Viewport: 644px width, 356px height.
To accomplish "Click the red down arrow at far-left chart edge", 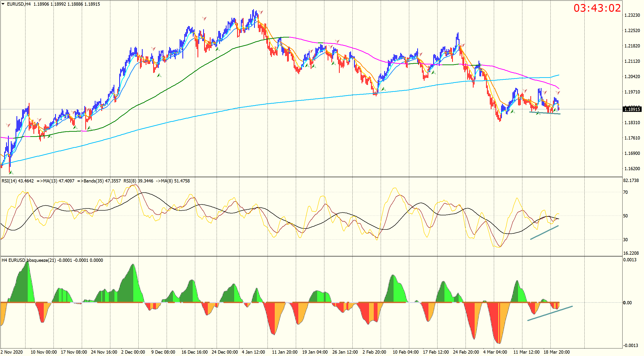I will click(8, 125).
